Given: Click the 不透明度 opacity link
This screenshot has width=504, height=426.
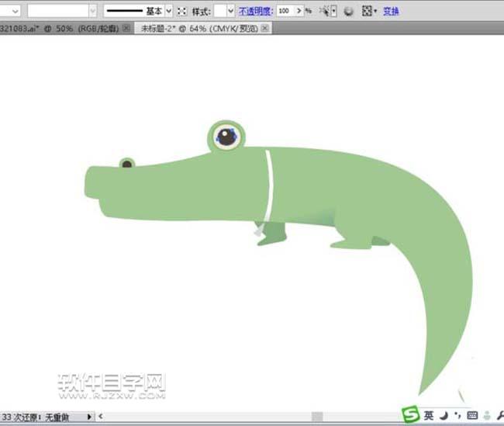Looking at the screenshot, I should [x=255, y=12].
